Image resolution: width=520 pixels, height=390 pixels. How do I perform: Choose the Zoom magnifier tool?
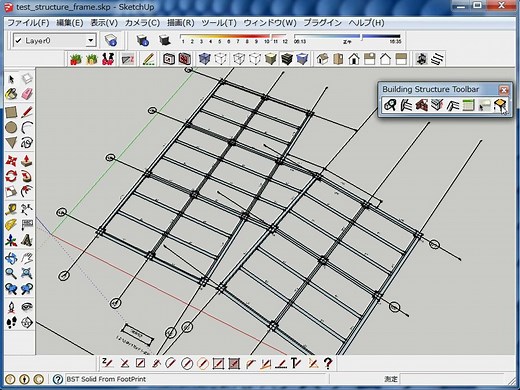point(11,274)
